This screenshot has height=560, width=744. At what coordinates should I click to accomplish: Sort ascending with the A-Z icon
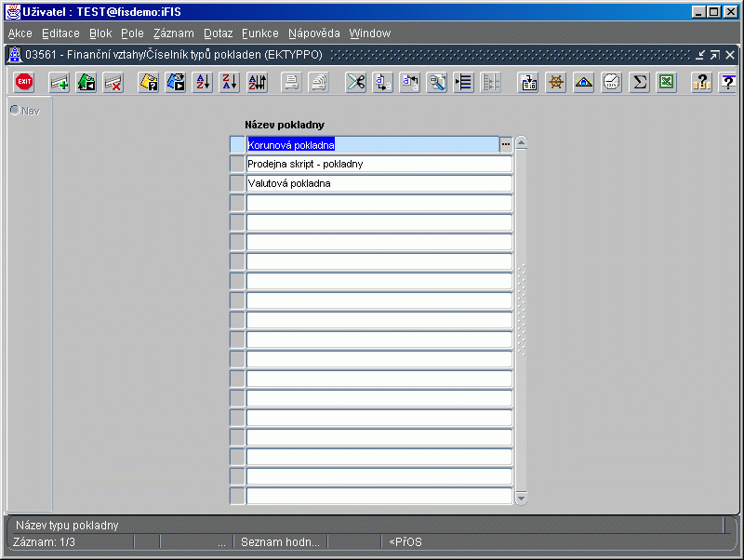(203, 82)
